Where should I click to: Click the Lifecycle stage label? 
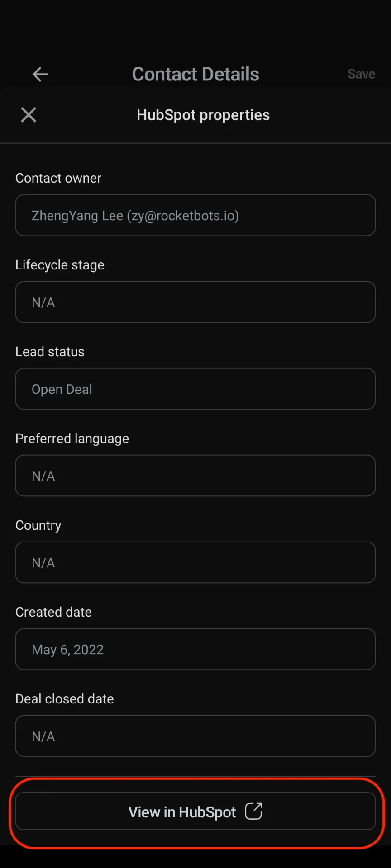[x=60, y=265]
